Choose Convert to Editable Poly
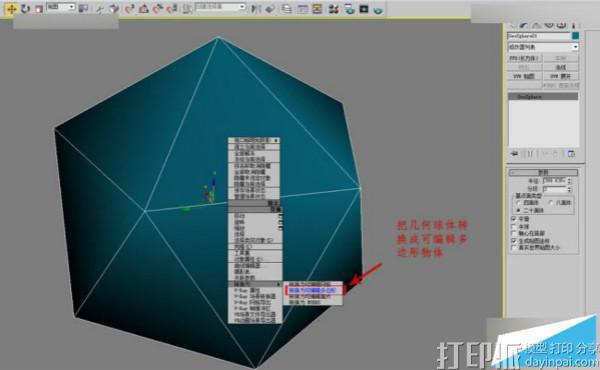This screenshot has width=600, height=370. (313, 290)
